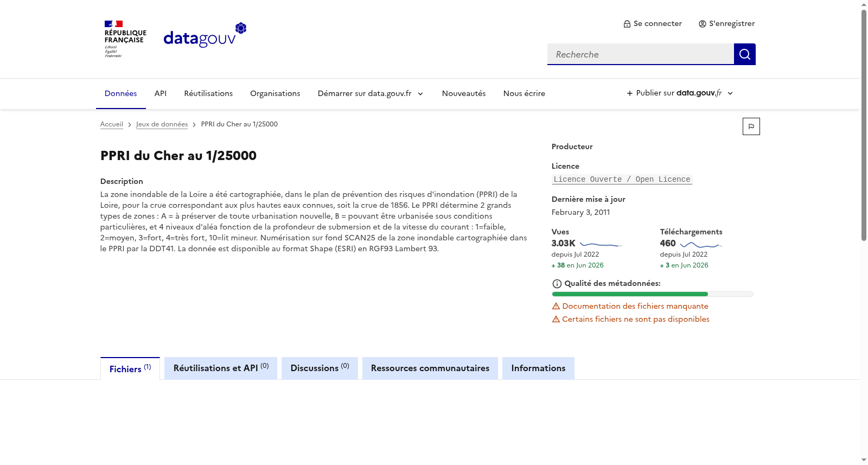Click S'enregistrer link
The height and width of the screenshot is (465, 868).
(x=726, y=23)
